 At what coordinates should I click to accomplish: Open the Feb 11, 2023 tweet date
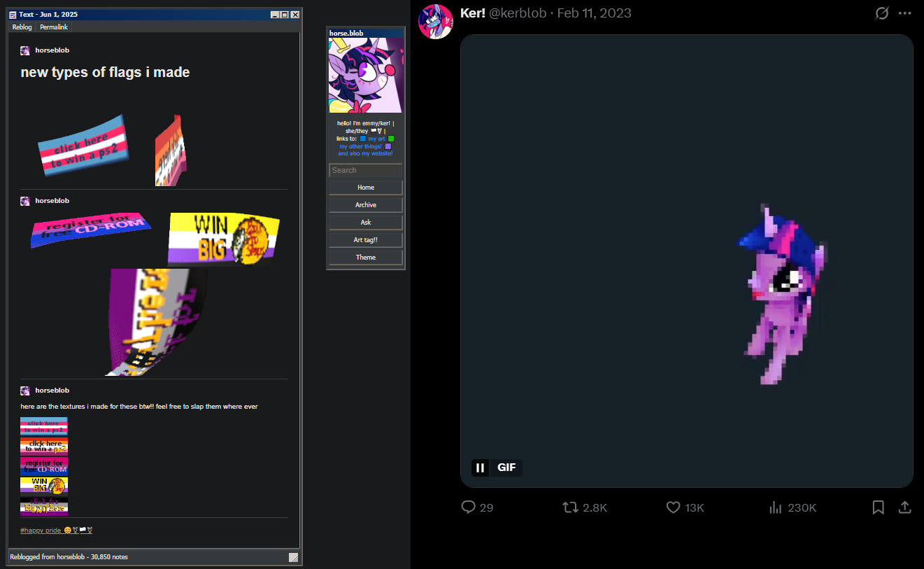coord(595,13)
